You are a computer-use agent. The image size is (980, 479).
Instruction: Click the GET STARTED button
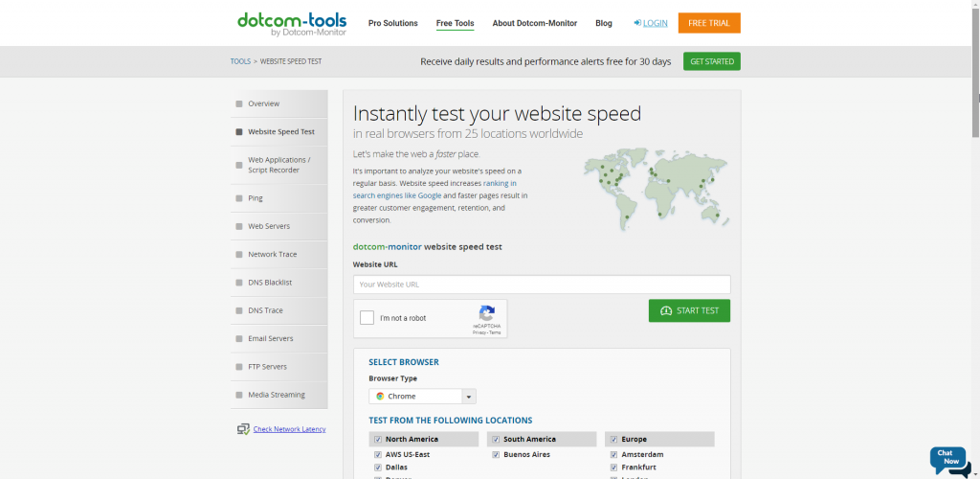point(712,61)
